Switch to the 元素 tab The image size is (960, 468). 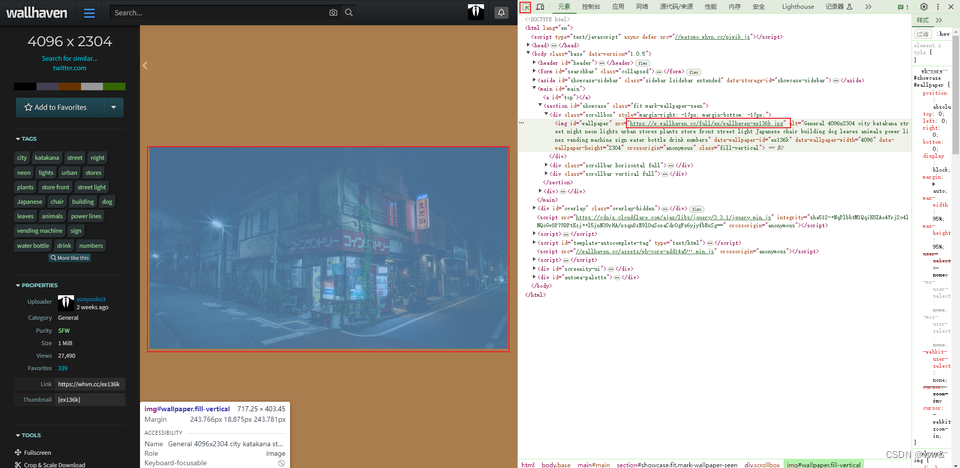coord(564,7)
